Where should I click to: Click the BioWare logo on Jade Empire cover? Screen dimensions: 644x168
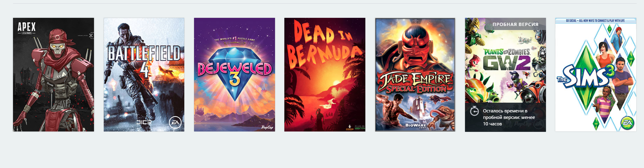(x=416, y=126)
